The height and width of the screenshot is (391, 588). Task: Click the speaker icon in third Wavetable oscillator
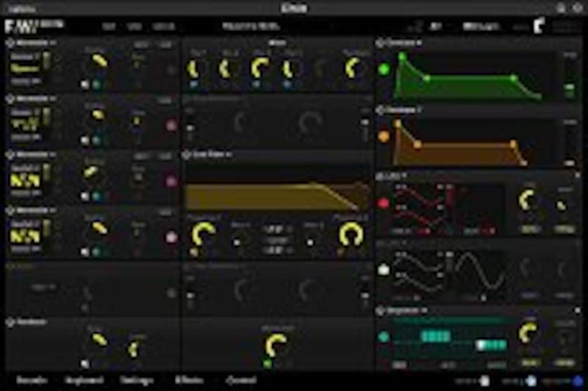(x=85, y=196)
